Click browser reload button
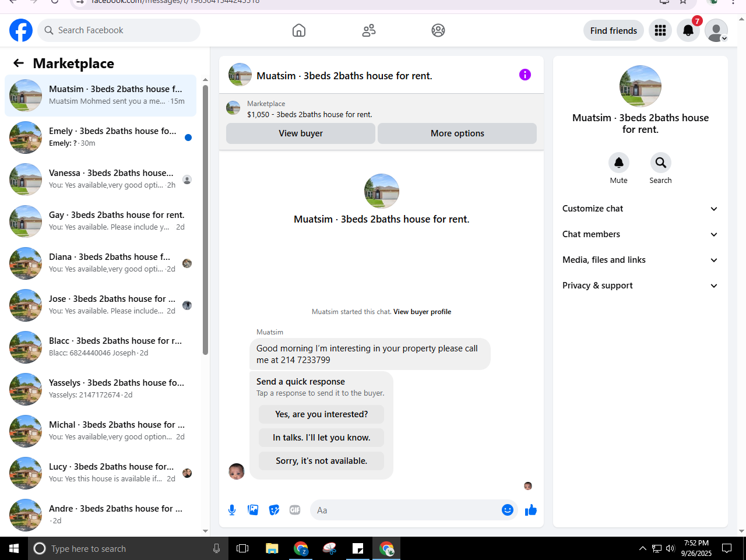746x560 pixels. (x=54, y=2)
